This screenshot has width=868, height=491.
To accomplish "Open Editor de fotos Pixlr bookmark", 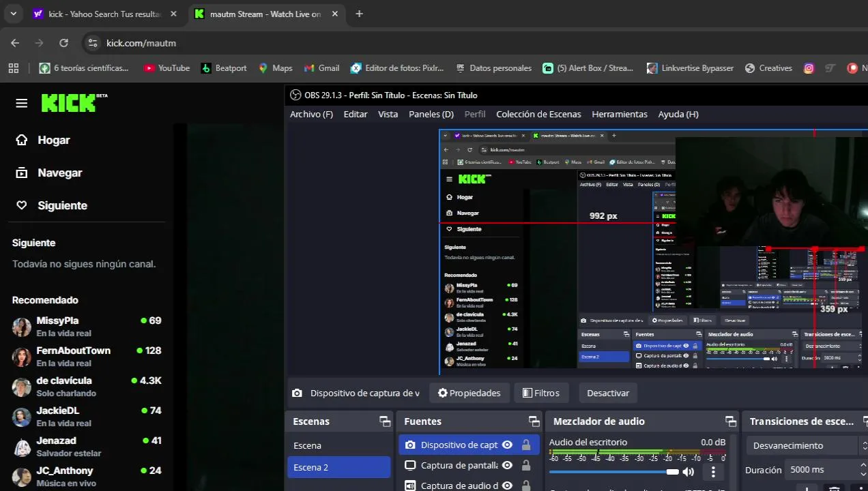I will tap(397, 68).
